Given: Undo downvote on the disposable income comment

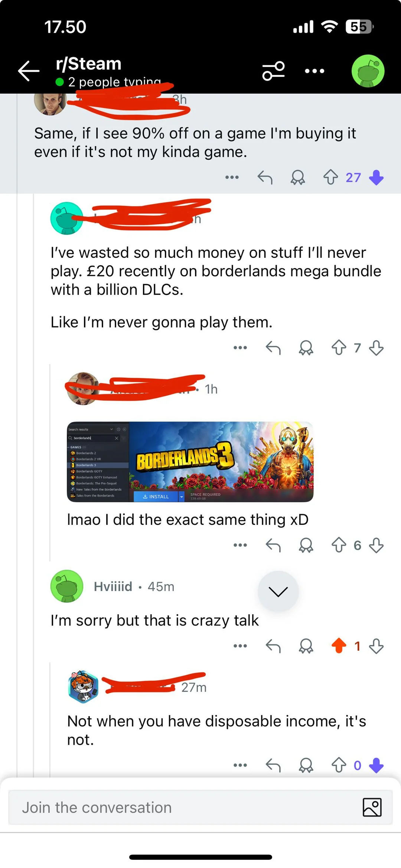Looking at the screenshot, I should pyautogui.click(x=376, y=765).
